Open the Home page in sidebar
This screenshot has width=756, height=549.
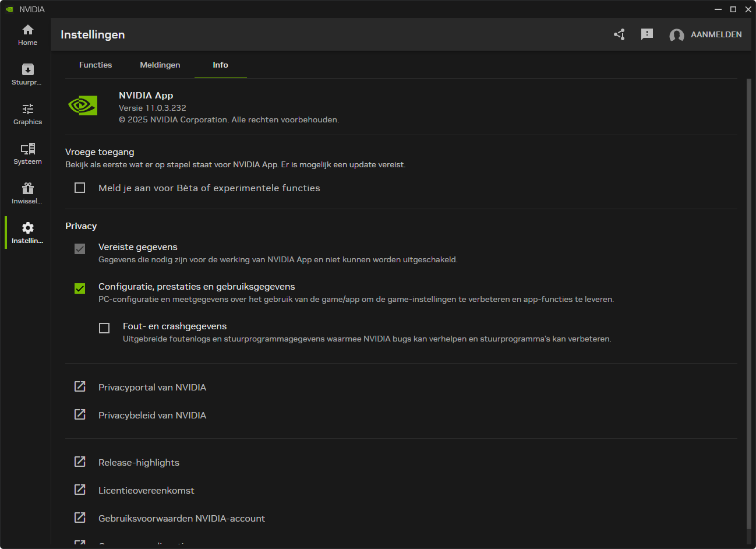click(x=27, y=35)
